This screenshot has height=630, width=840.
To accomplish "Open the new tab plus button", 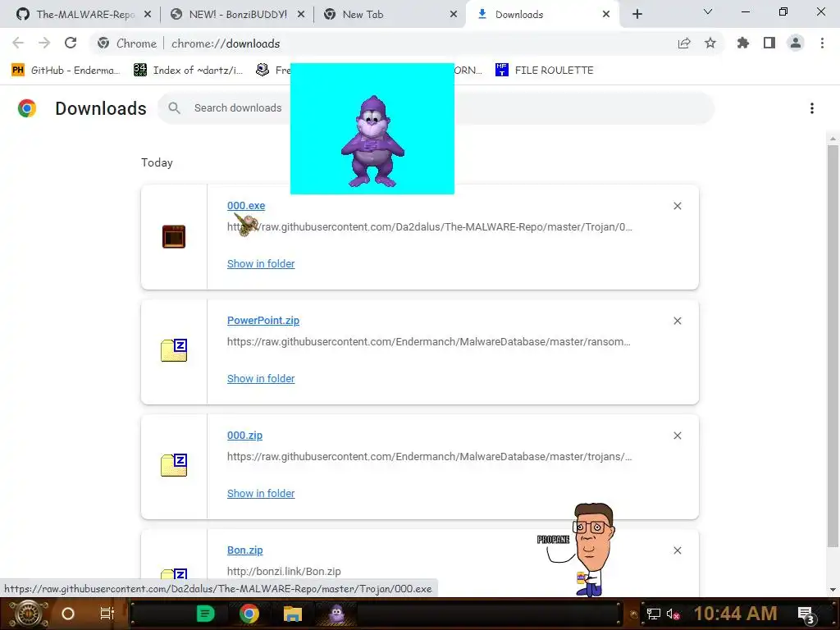I will [x=637, y=14].
